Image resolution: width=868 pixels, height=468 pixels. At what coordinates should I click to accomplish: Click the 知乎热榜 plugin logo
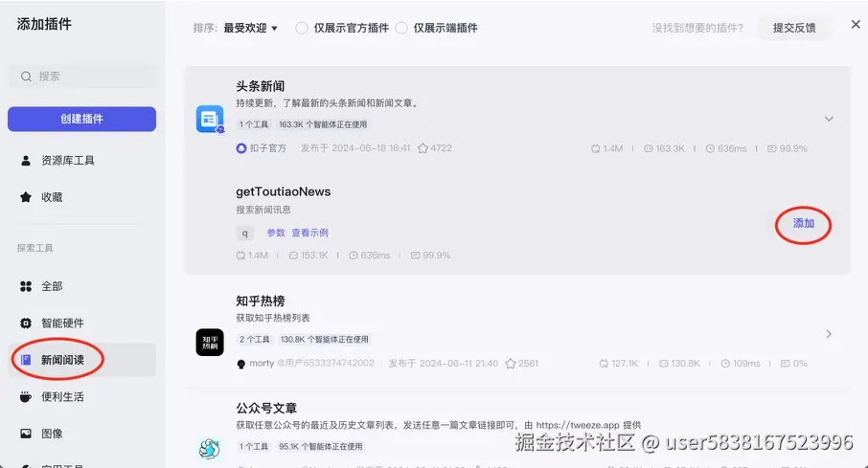pos(210,342)
